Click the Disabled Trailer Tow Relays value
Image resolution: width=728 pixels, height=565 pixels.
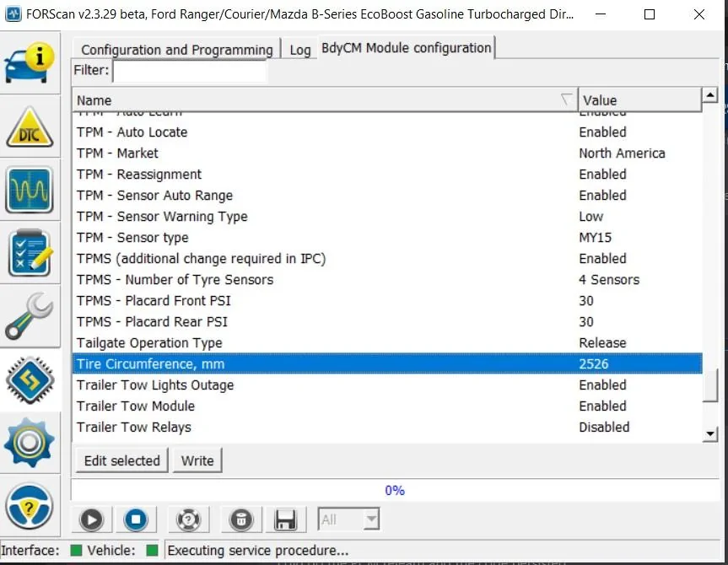pos(604,427)
